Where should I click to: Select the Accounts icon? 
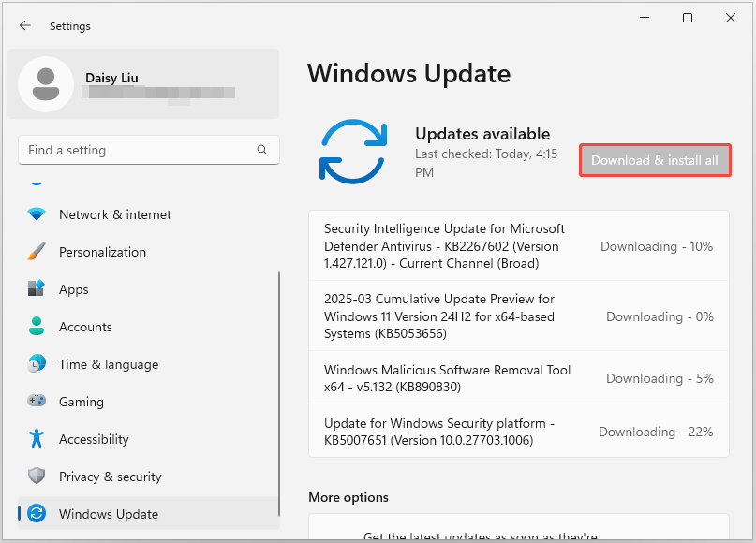point(37,327)
